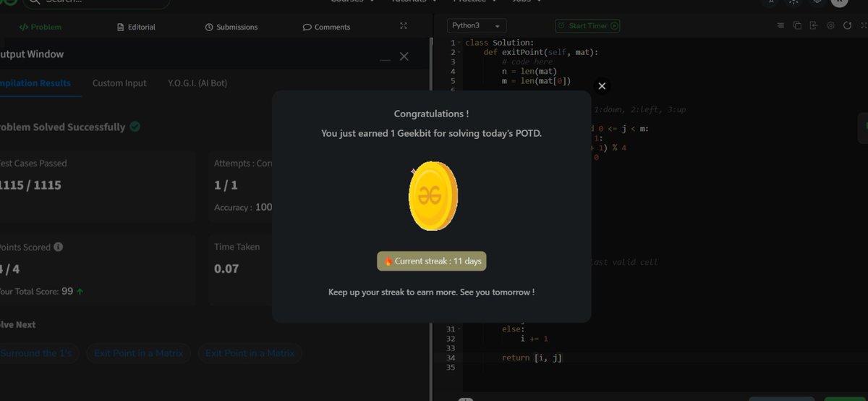Click the 0.07 time taken value
This screenshot has height=401, width=868.
pos(226,269)
